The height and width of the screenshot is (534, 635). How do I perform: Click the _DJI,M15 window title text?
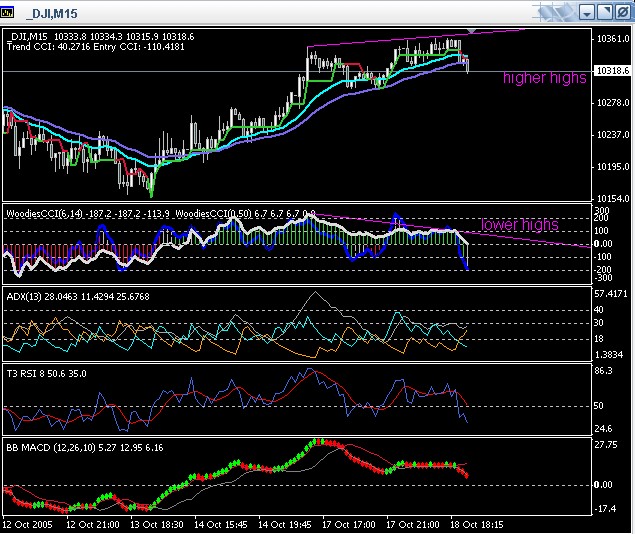[x=51, y=14]
